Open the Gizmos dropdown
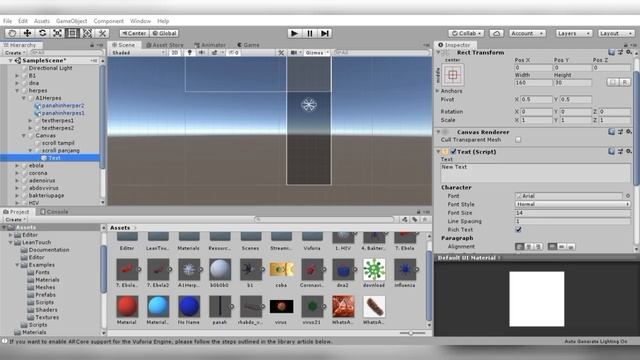 click(316, 53)
